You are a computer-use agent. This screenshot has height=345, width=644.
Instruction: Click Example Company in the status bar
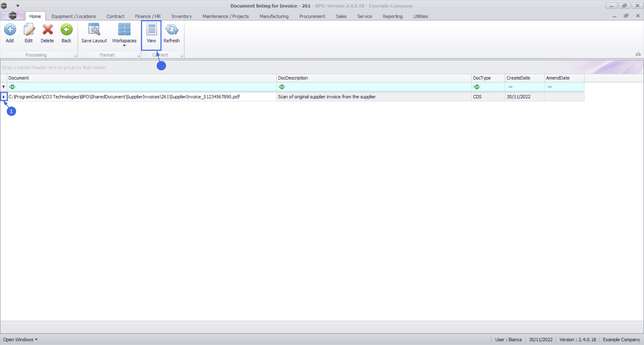click(621, 340)
